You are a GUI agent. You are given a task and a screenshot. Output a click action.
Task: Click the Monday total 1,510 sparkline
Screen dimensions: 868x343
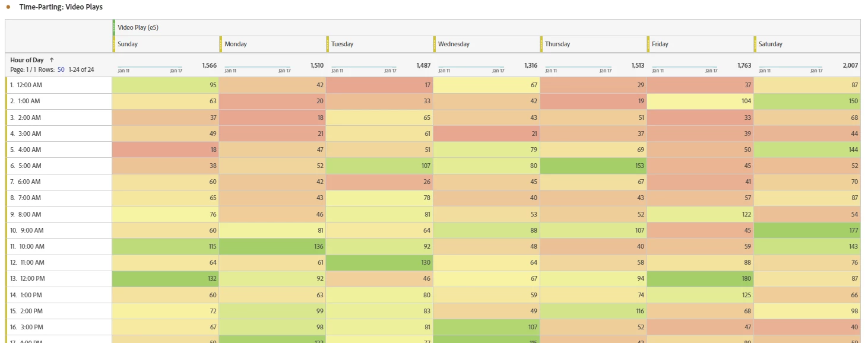[x=258, y=68]
